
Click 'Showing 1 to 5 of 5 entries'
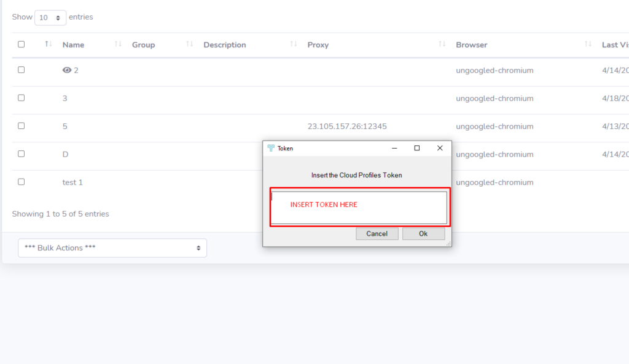[61, 214]
